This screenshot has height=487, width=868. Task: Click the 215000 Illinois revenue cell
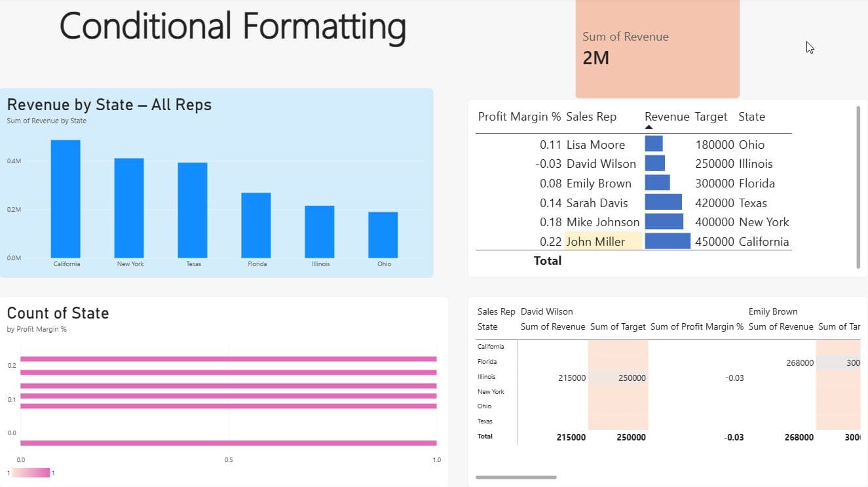click(x=572, y=378)
